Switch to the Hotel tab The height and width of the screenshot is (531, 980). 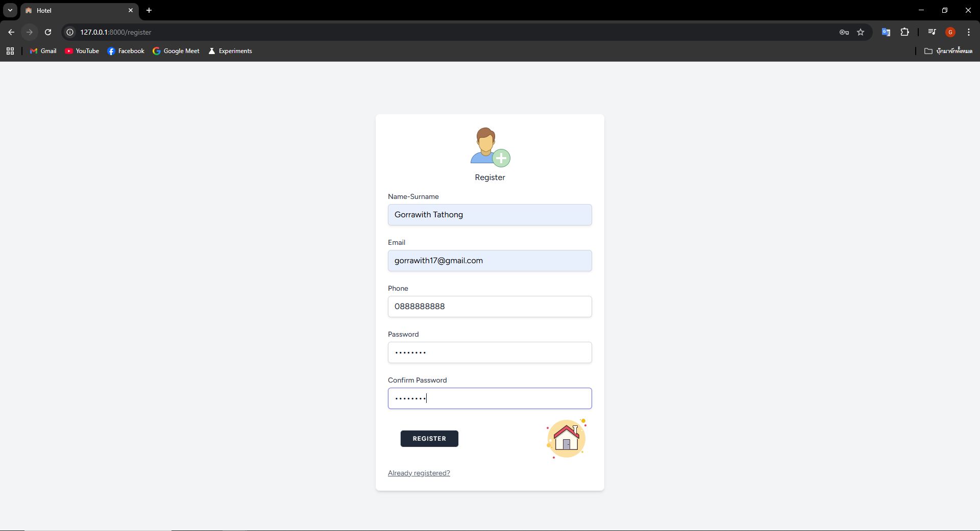point(77,10)
